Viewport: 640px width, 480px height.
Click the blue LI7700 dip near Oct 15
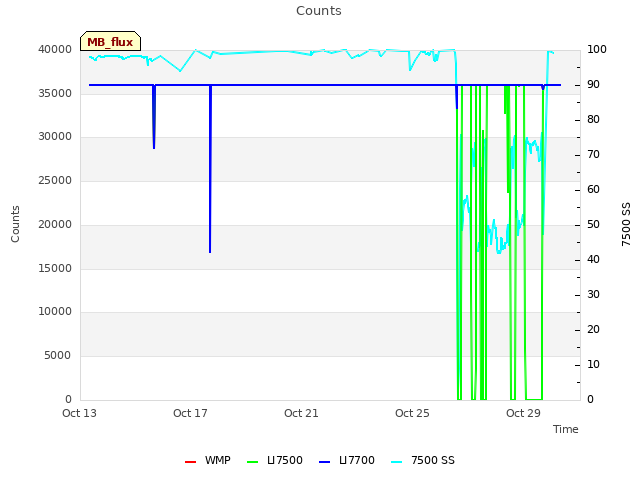[x=154, y=117]
